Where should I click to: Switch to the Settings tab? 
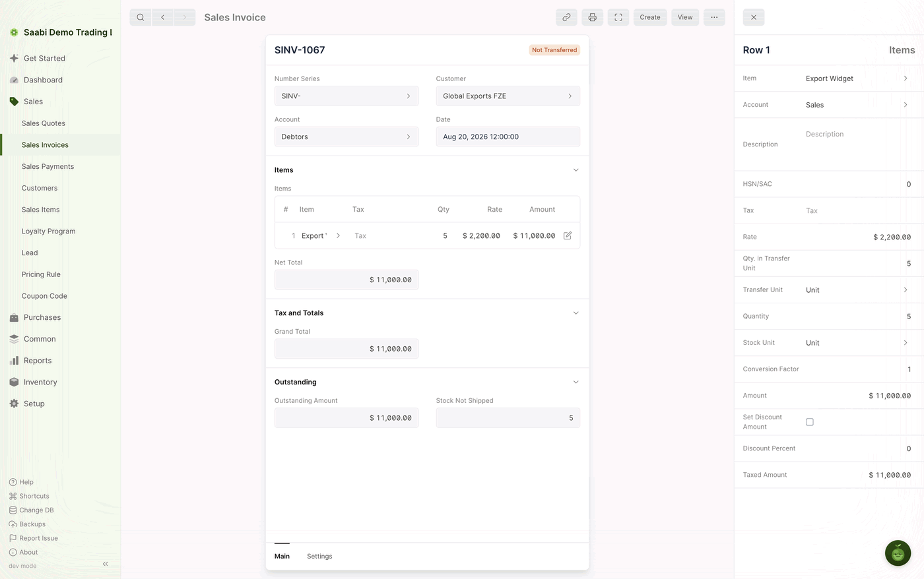(x=319, y=557)
